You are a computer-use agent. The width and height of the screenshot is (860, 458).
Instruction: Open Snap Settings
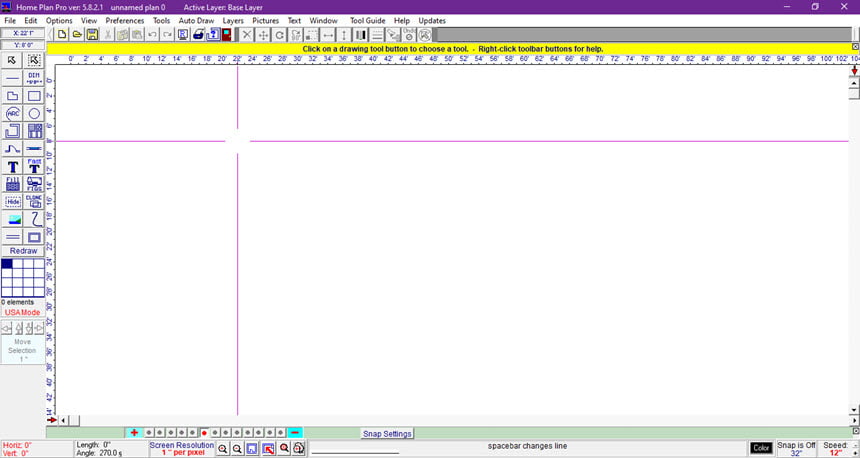[x=387, y=434]
